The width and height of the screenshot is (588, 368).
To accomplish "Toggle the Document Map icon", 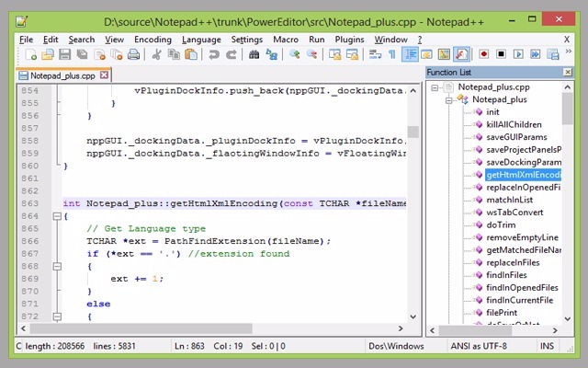I will click(444, 54).
